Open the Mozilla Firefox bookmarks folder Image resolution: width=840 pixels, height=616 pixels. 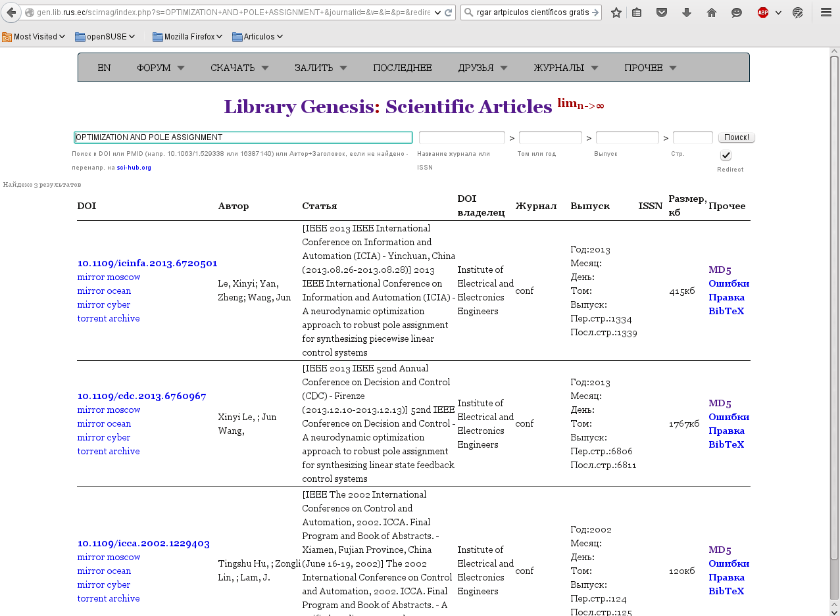pos(187,37)
